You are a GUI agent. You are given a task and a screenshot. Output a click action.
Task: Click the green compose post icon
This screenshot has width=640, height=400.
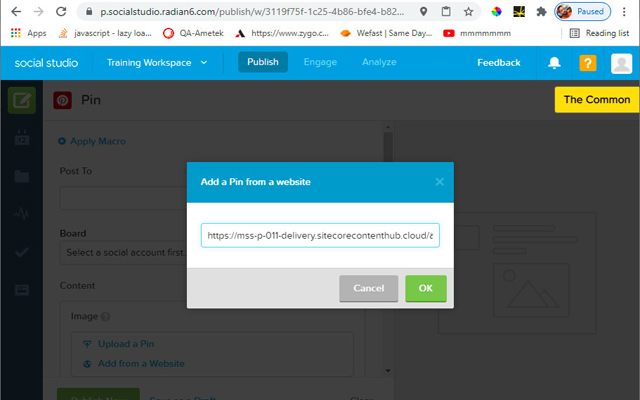[22, 100]
